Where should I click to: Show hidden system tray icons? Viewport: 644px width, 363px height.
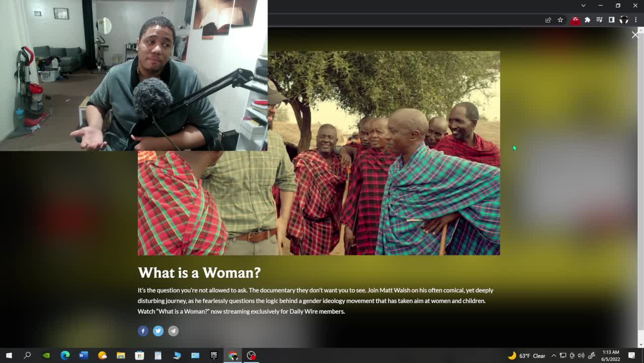pos(554,355)
